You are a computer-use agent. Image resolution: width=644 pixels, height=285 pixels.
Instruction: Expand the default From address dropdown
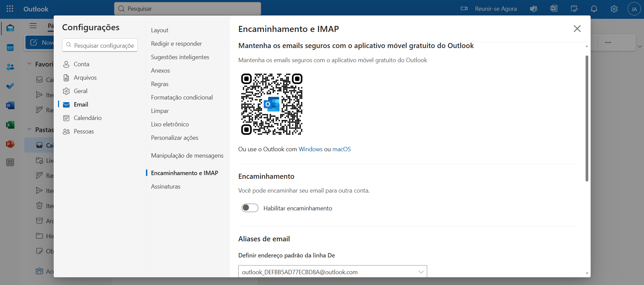[x=421, y=272]
